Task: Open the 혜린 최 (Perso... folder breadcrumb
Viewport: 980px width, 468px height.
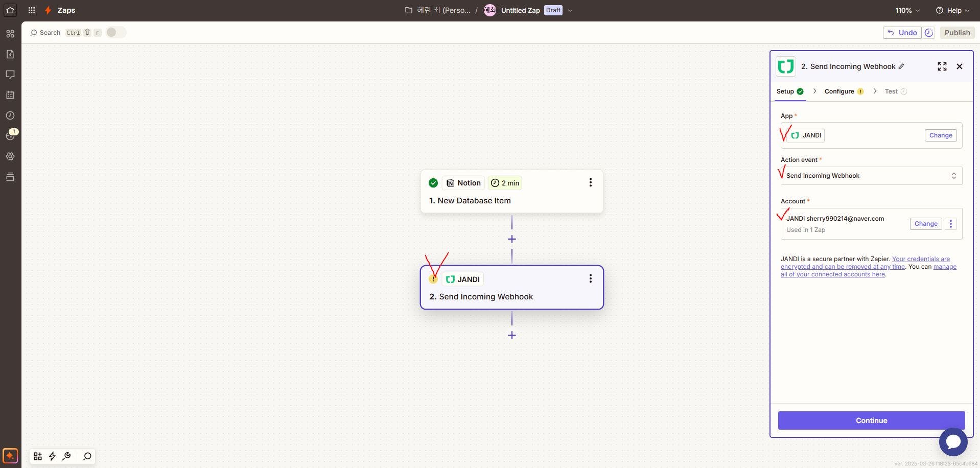Action: [438, 10]
